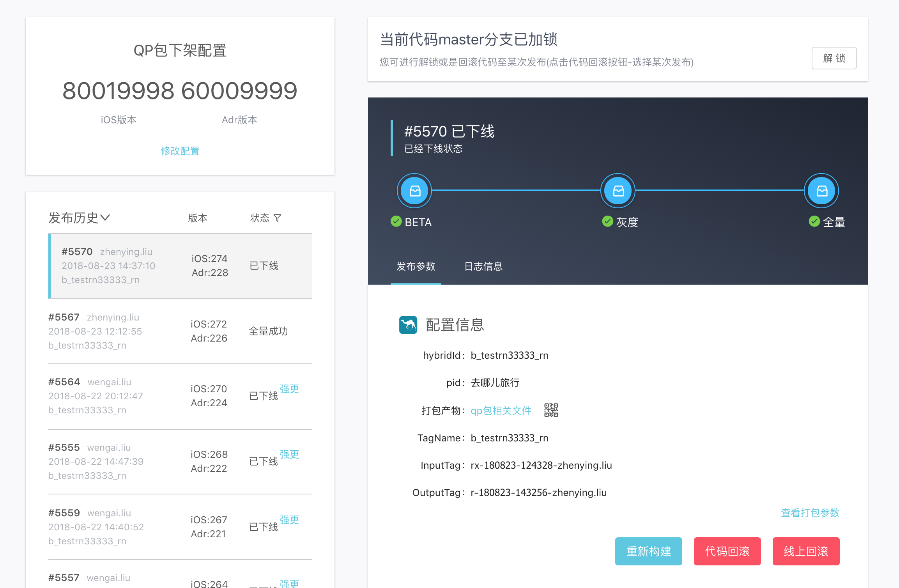Image resolution: width=899 pixels, height=588 pixels.
Task: Select release #5567 in history list
Action: coord(180,331)
